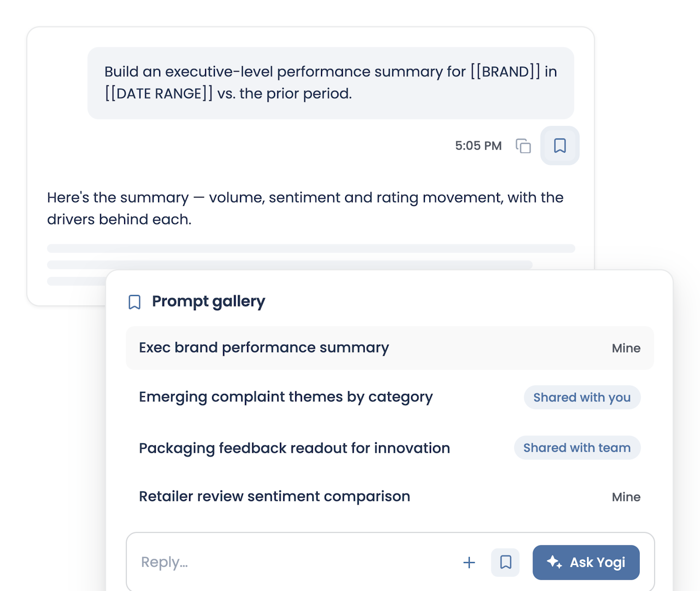Select Exec brand performance summary prompt
700x591 pixels.
390,348
